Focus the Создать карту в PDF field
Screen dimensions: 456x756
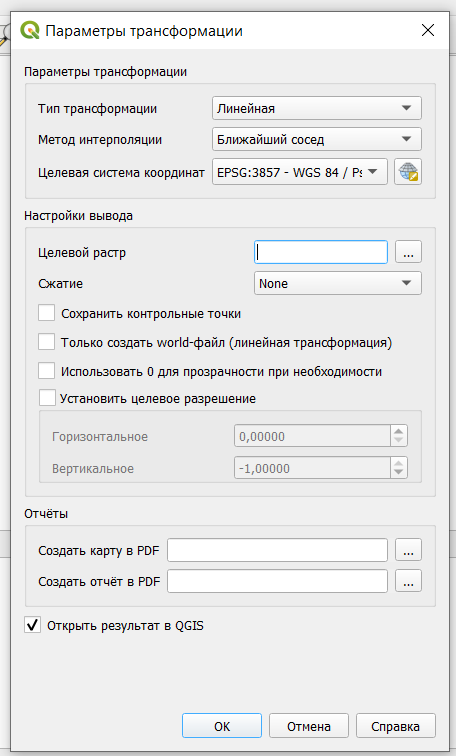(277, 550)
